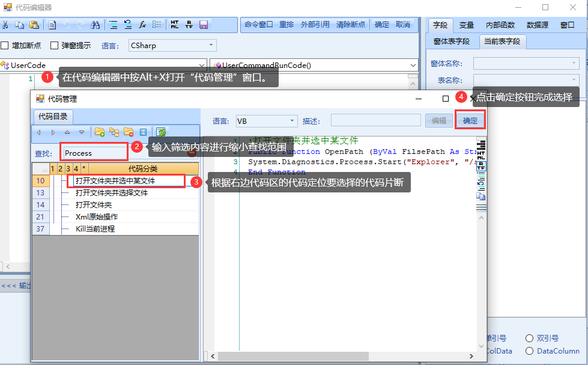Click the down arrow of the code preview vertical scrollbar

(x=482, y=346)
